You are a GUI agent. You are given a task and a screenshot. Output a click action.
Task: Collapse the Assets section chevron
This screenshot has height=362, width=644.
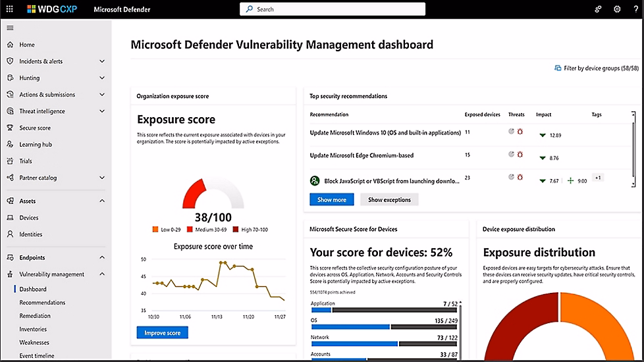point(102,201)
